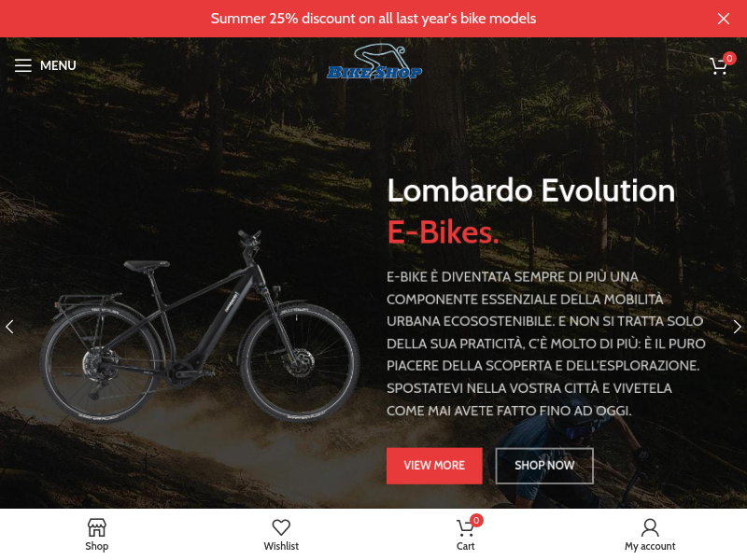Image resolution: width=747 pixels, height=560 pixels.
Task: Open the Wishlist heart icon
Action: click(281, 527)
